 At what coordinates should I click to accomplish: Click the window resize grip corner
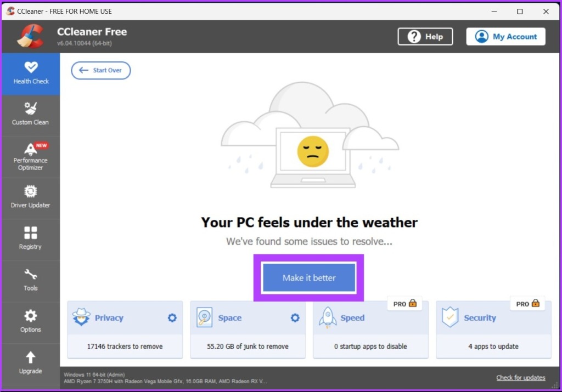pos(555,385)
